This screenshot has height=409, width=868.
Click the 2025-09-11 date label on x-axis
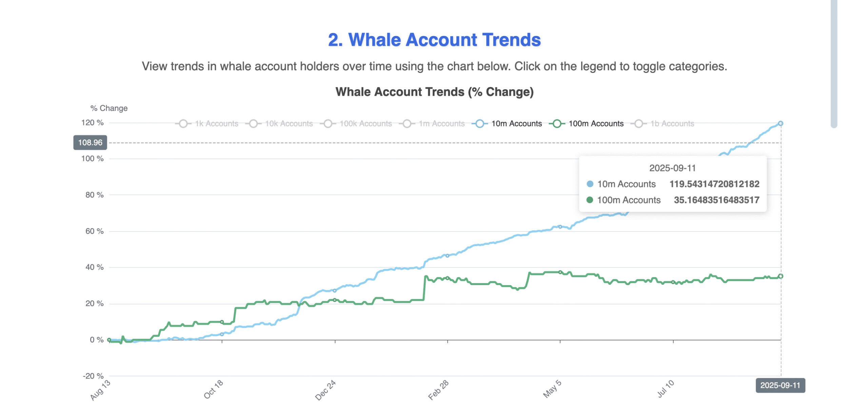click(781, 385)
